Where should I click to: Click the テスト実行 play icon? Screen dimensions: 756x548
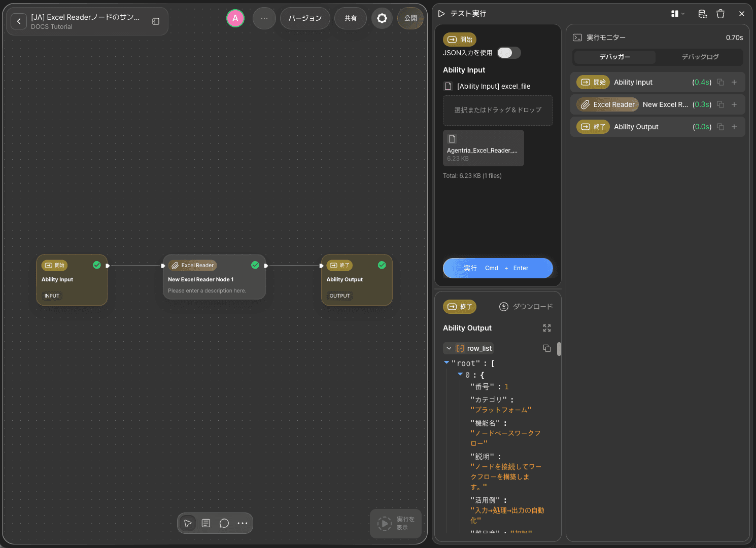click(441, 14)
